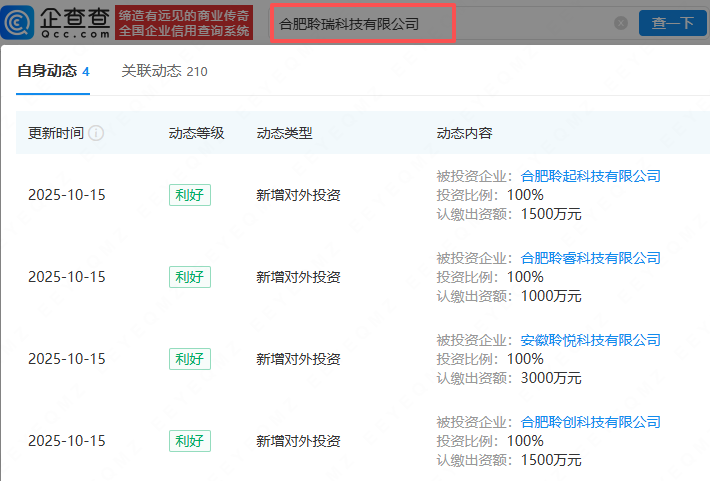Click the 动态内容 column header
This screenshot has height=481, width=710.
pyautogui.click(x=464, y=133)
